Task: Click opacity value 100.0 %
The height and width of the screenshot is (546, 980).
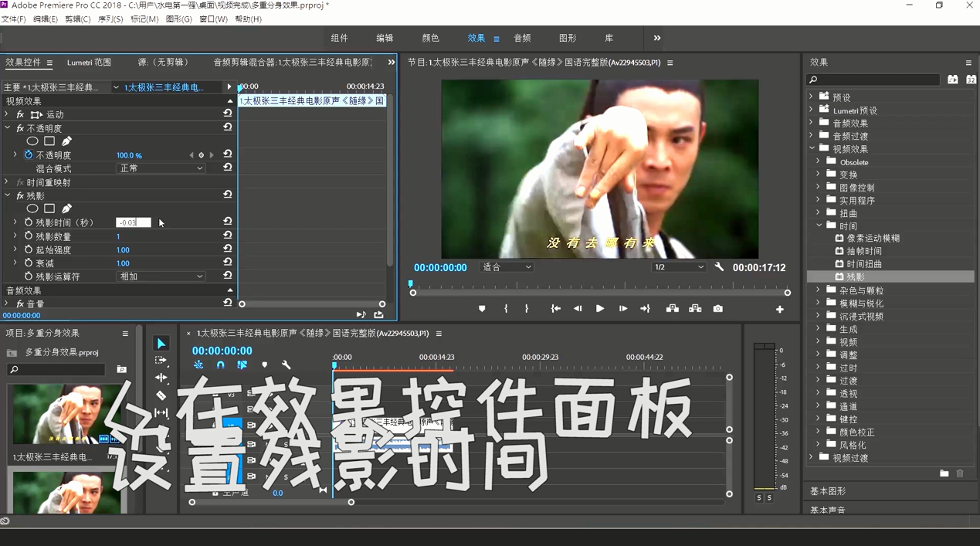Action: coord(129,155)
